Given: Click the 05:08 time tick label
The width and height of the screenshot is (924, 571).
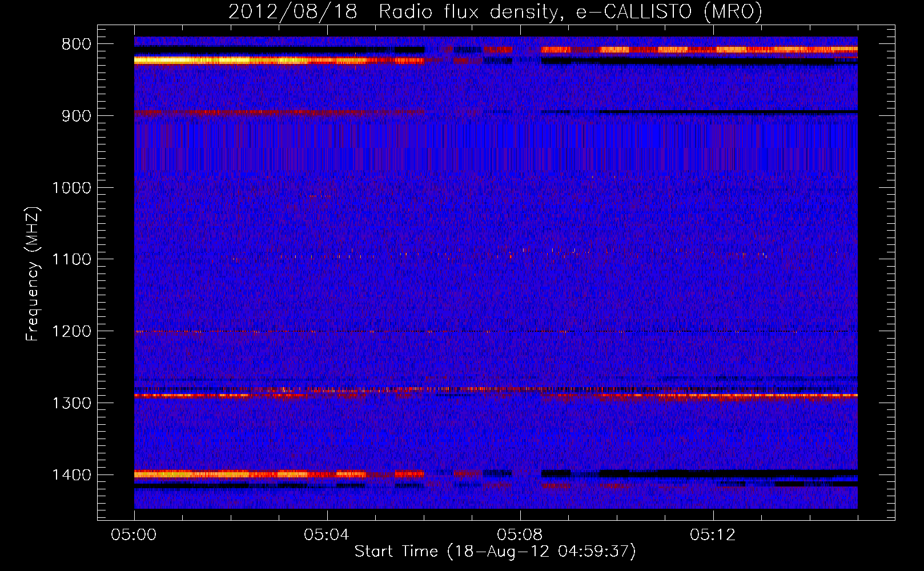Looking at the screenshot, I should coord(520,535).
